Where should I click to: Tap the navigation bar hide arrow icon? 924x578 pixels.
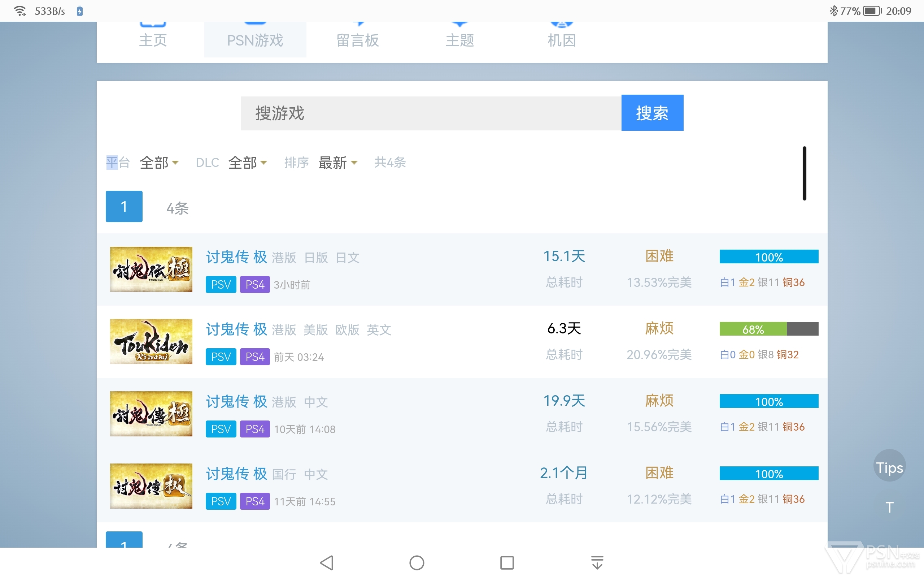click(597, 563)
